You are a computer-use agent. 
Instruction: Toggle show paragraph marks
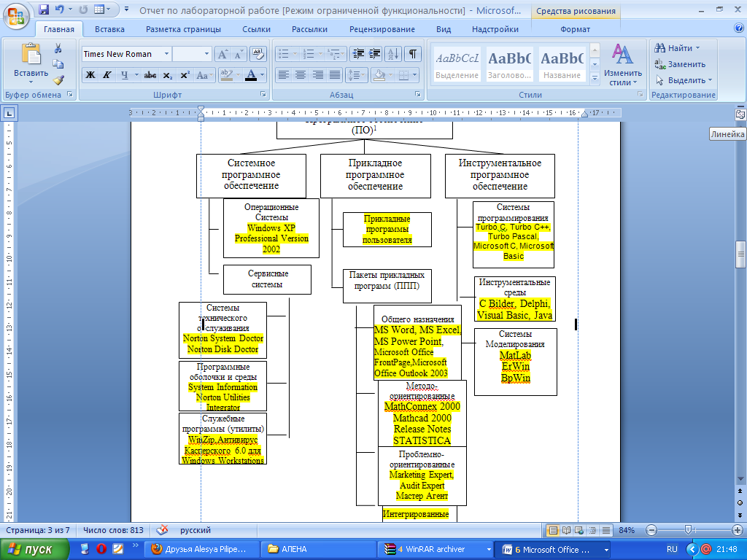click(413, 54)
